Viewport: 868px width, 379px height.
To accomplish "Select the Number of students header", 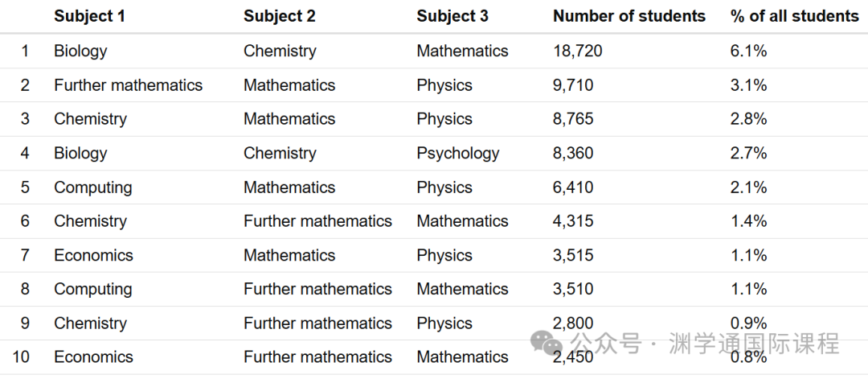I will point(629,16).
